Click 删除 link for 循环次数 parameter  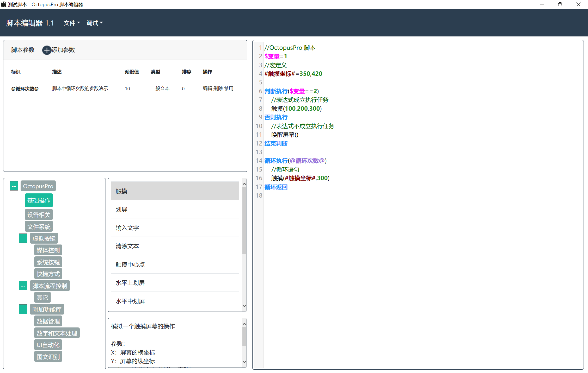(x=218, y=88)
